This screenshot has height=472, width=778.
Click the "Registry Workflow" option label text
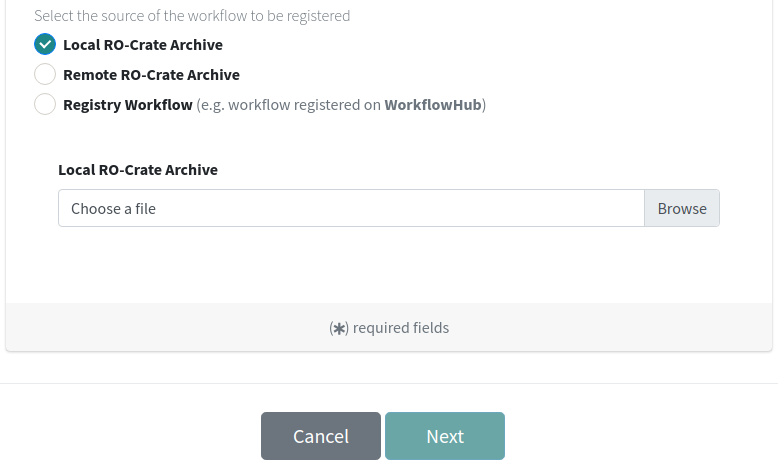(127, 105)
